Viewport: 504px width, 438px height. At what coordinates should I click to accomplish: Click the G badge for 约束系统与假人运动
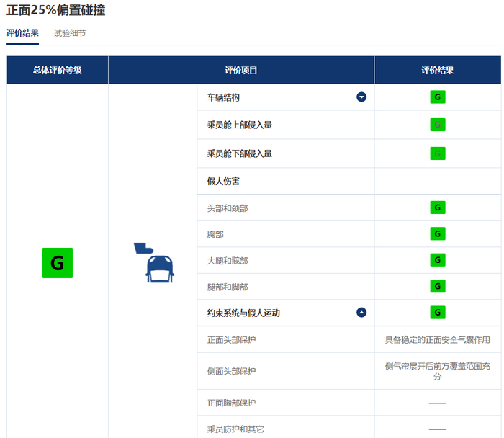tap(438, 312)
